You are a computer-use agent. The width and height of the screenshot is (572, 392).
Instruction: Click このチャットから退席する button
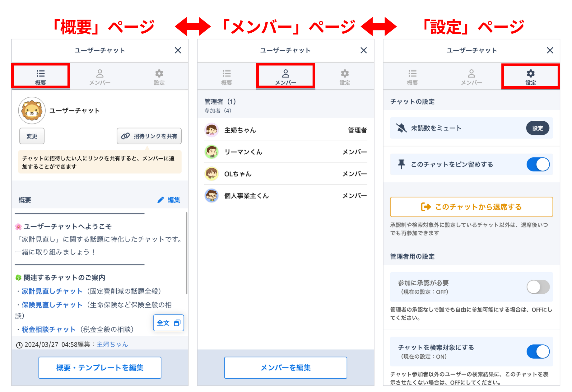(x=471, y=207)
